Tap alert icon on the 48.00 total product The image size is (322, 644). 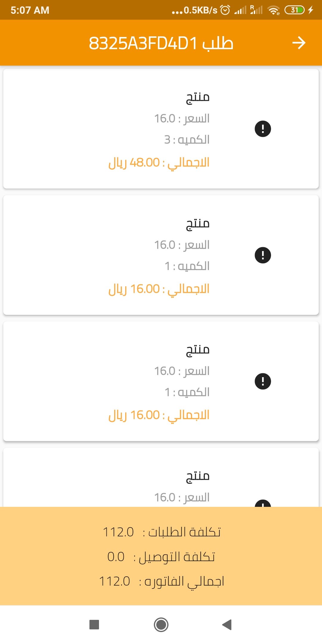[x=263, y=129]
